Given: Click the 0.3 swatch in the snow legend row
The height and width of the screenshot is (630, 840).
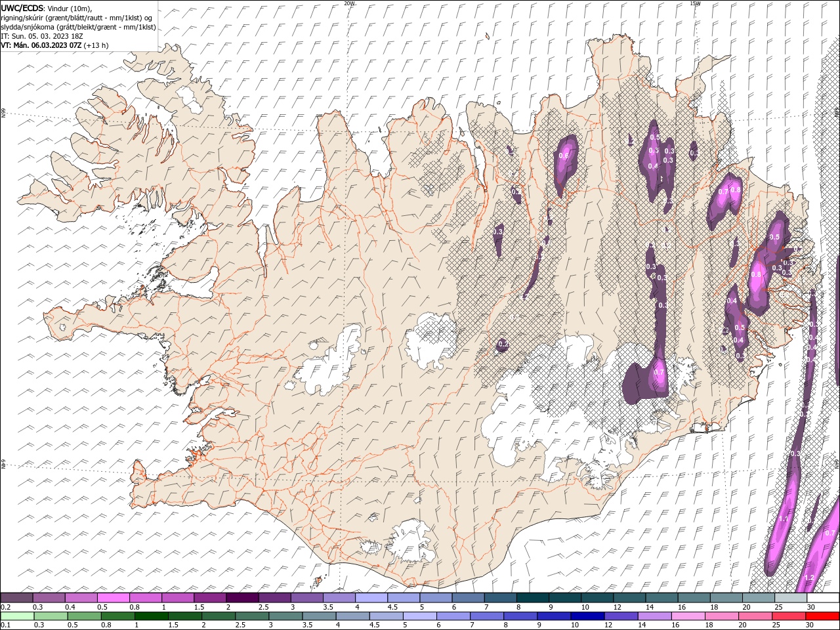Looking at the screenshot, I should point(49,598).
